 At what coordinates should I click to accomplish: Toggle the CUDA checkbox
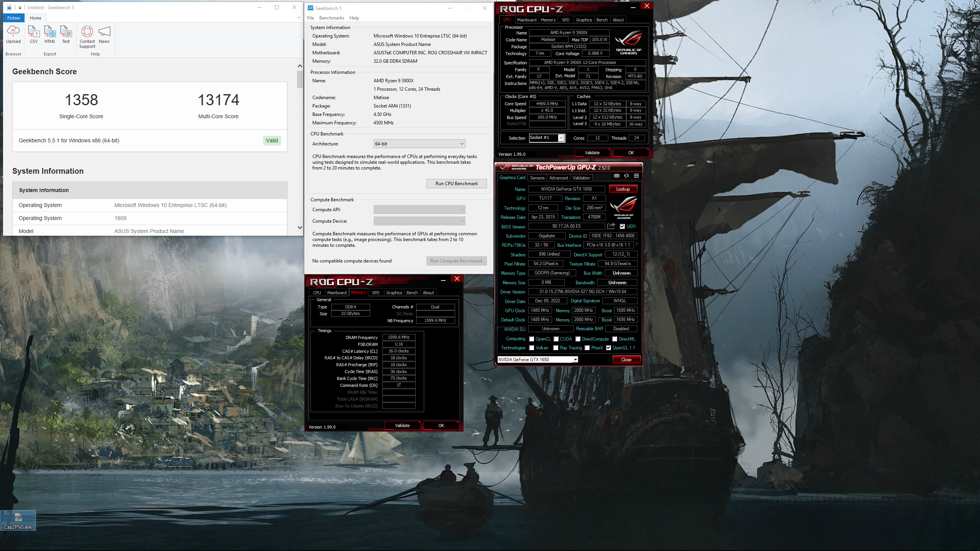(556, 339)
